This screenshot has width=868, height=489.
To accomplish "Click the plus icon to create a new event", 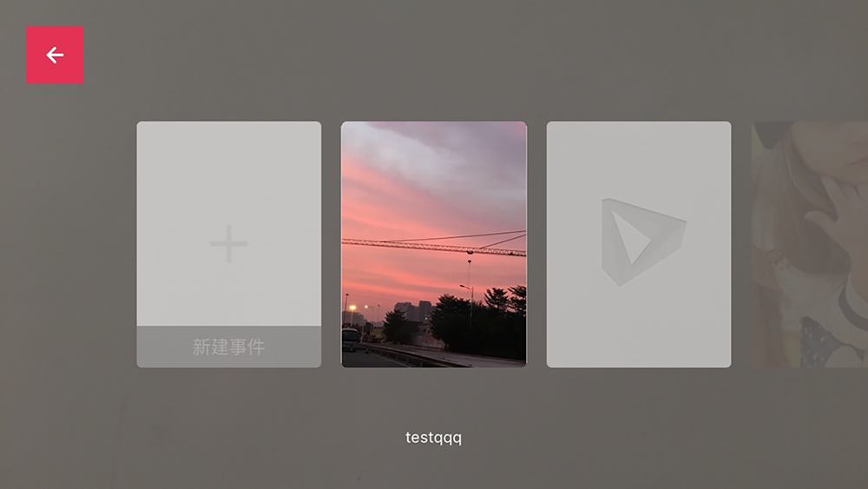I will pos(228,244).
